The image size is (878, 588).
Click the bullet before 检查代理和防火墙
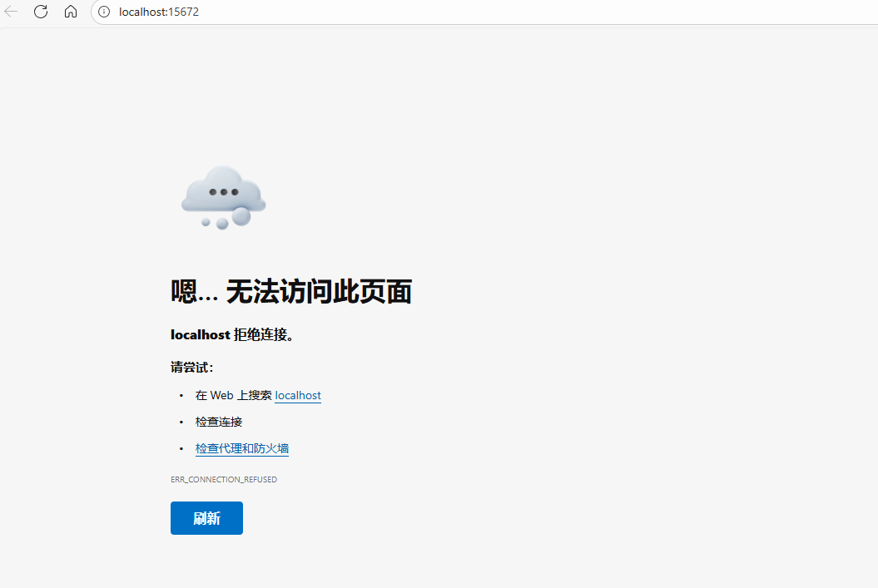pos(181,449)
